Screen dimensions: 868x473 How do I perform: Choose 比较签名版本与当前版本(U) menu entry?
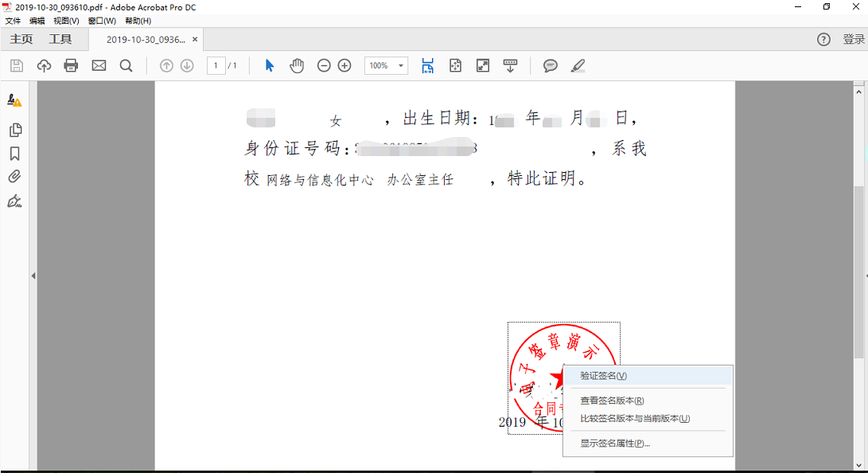648,419
